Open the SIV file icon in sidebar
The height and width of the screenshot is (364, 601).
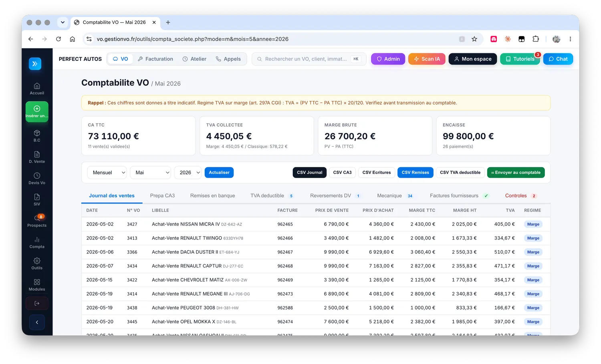click(37, 199)
